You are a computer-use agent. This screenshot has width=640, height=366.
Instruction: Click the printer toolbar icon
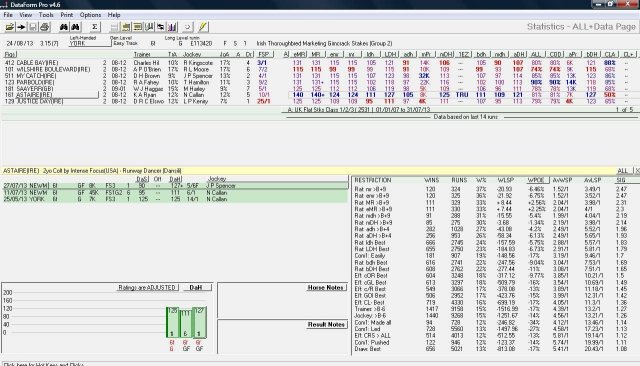[44, 27]
